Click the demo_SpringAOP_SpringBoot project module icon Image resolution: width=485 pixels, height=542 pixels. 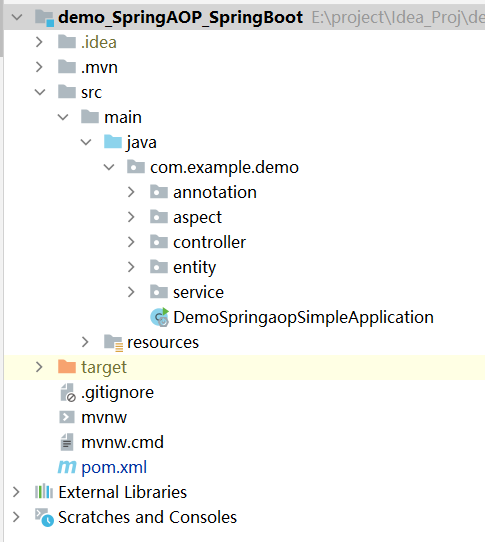coord(45,18)
